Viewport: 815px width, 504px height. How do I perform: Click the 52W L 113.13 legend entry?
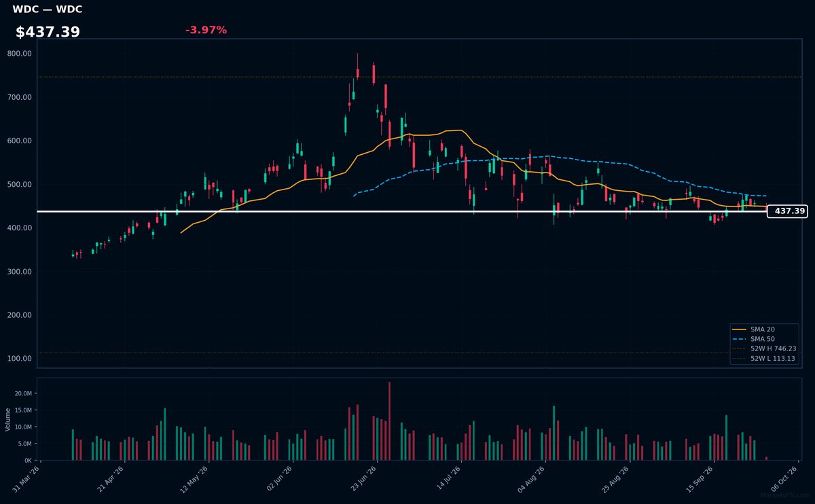pyautogui.click(x=764, y=358)
